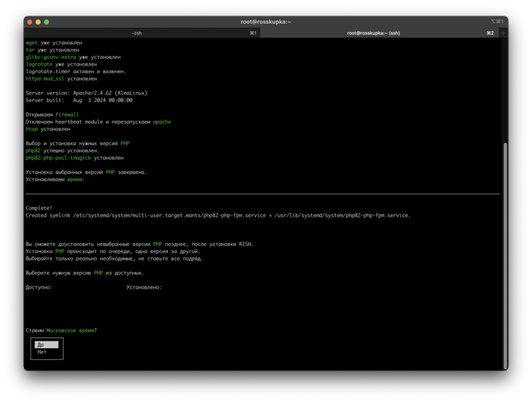Select the Да option
Screen dimensions: 532x402
[46, 344]
